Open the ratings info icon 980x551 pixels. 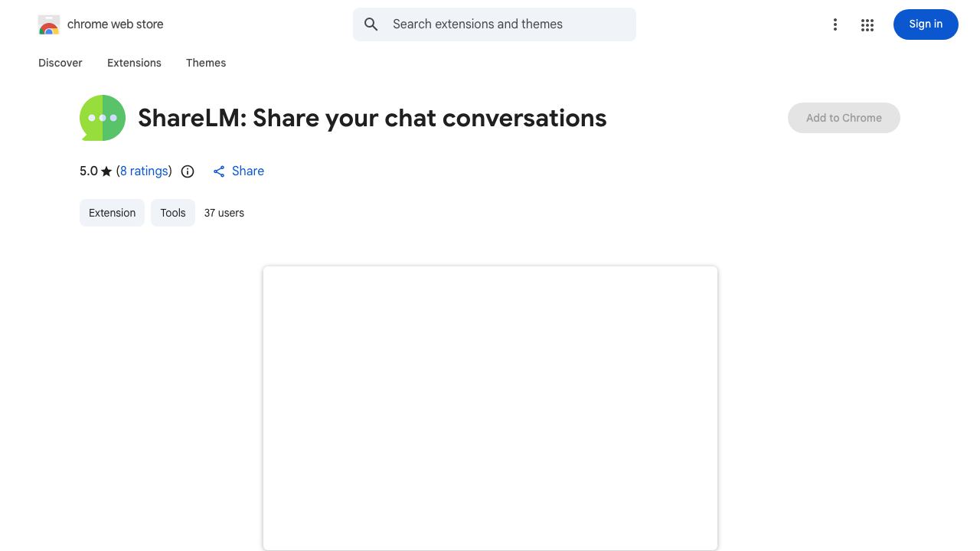tap(188, 171)
